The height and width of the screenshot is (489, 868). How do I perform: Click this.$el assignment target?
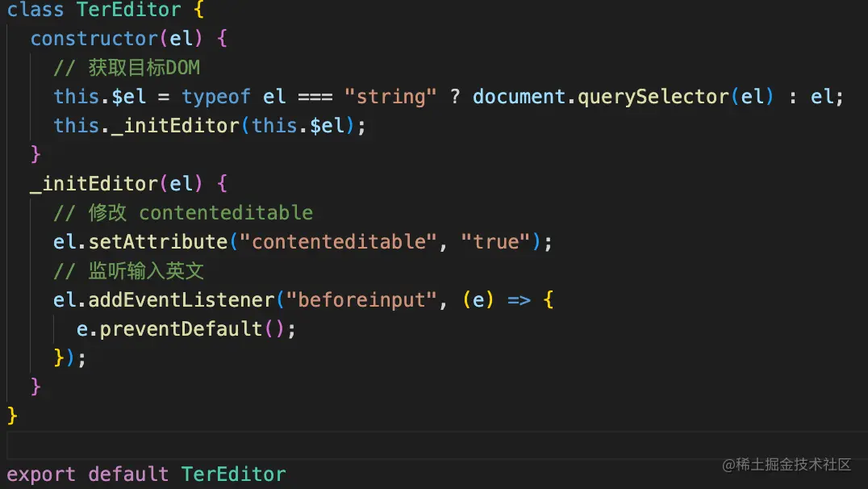coord(100,97)
